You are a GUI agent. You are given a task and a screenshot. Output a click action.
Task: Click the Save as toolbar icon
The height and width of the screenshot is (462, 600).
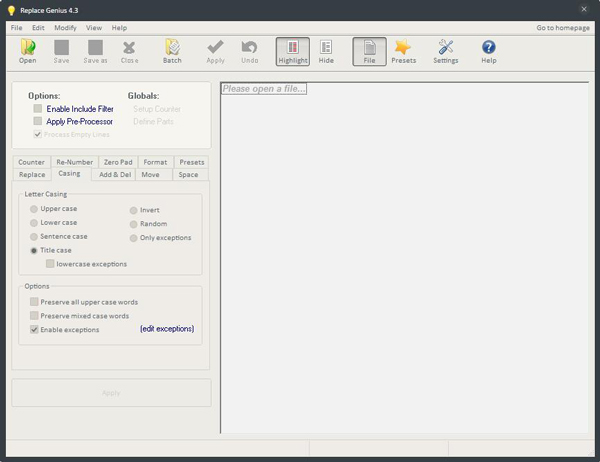[x=95, y=51]
